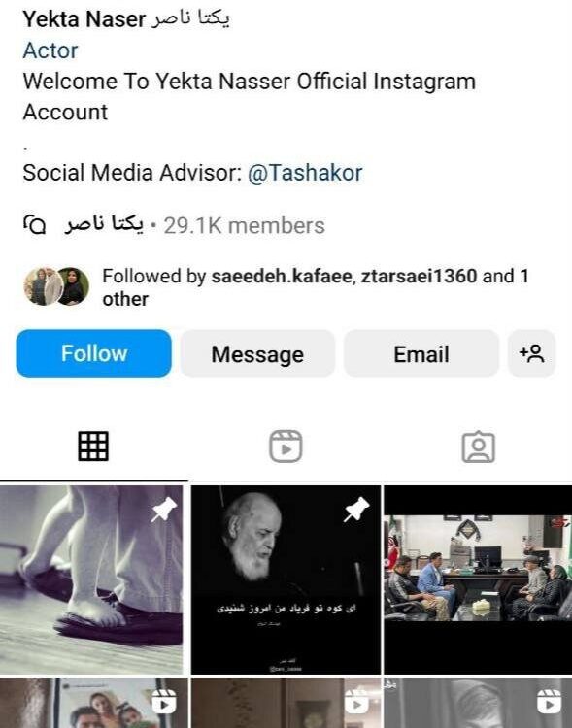This screenshot has width=572, height=728.
Task: Open the grid posts tab
Action: 93,447
